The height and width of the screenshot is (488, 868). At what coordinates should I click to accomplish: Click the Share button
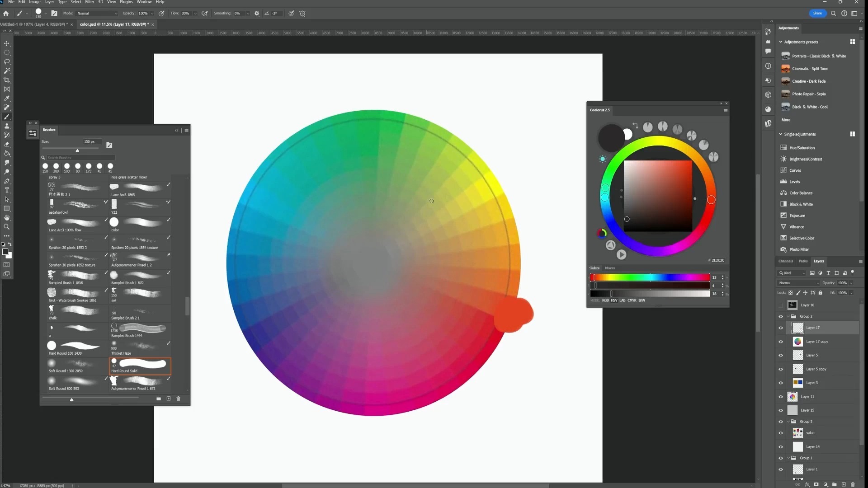[817, 14]
